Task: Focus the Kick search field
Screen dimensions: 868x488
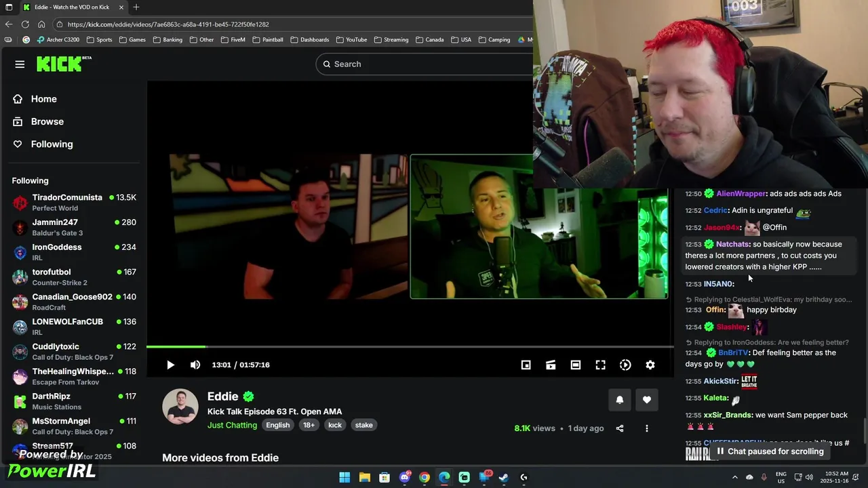Action: [425, 64]
